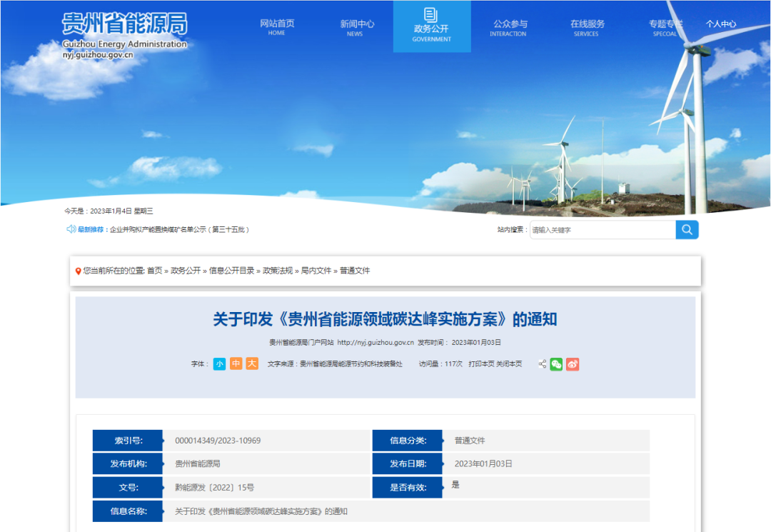The image size is (771, 532).
Task: Focus the site search keyword field
Action: click(x=602, y=230)
